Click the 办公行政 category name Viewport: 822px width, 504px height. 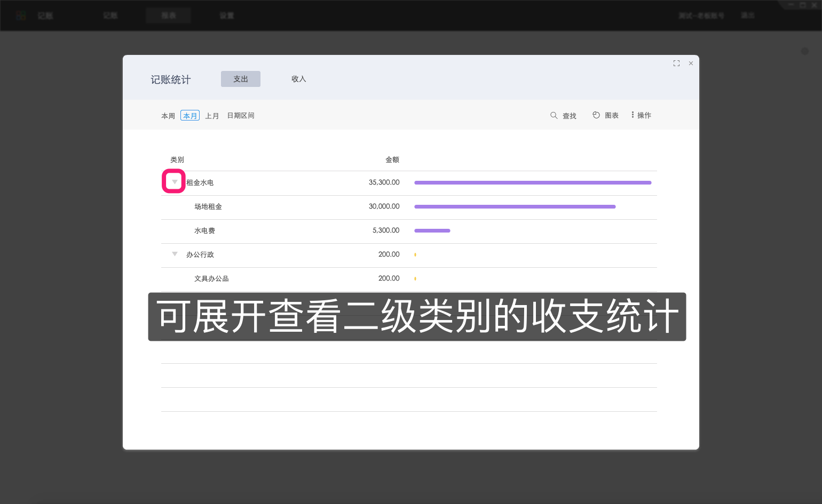200,254
